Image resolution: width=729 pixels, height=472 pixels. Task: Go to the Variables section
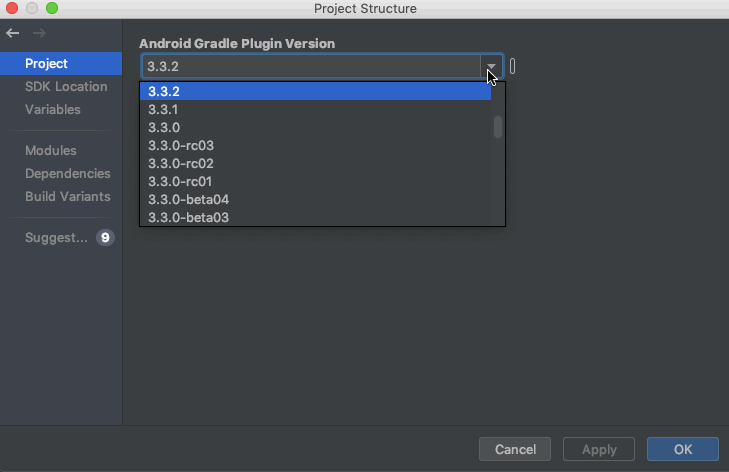point(53,110)
